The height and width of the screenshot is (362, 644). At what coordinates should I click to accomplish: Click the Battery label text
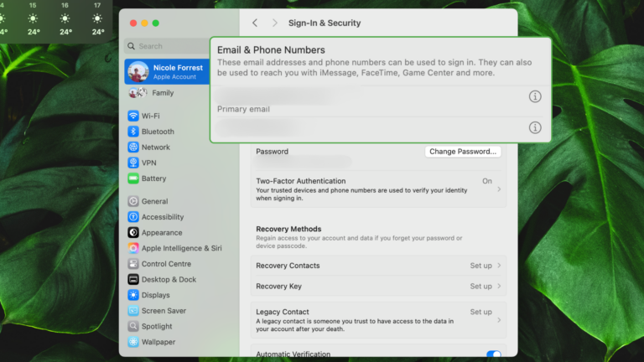click(x=153, y=178)
